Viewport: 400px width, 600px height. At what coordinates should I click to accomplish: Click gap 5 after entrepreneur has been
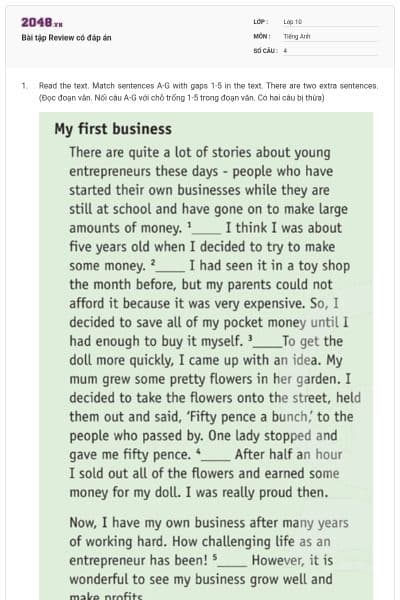pos(231,561)
